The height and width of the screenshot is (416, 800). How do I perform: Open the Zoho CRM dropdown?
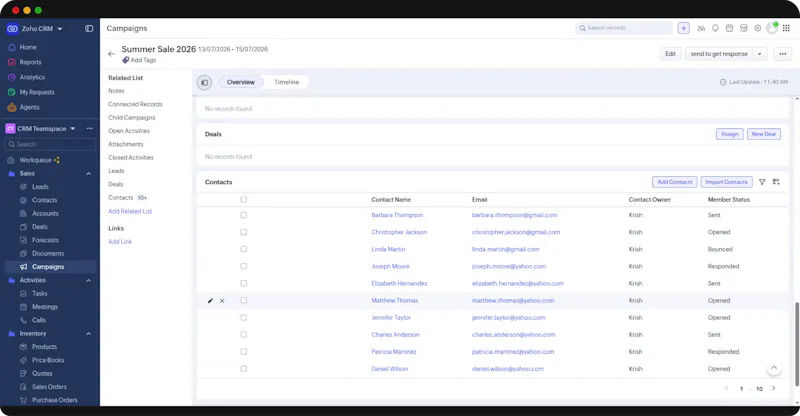[60, 29]
